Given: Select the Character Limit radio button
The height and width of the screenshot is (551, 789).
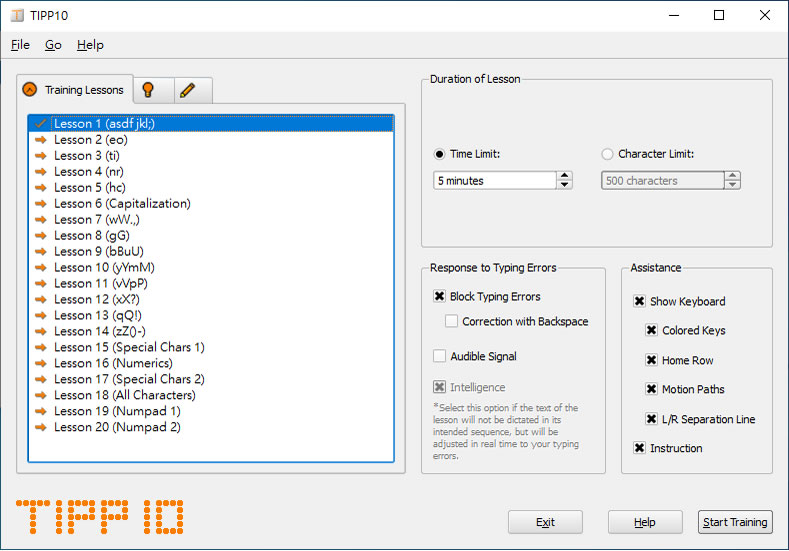Looking at the screenshot, I should pyautogui.click(x=607, y=154).
